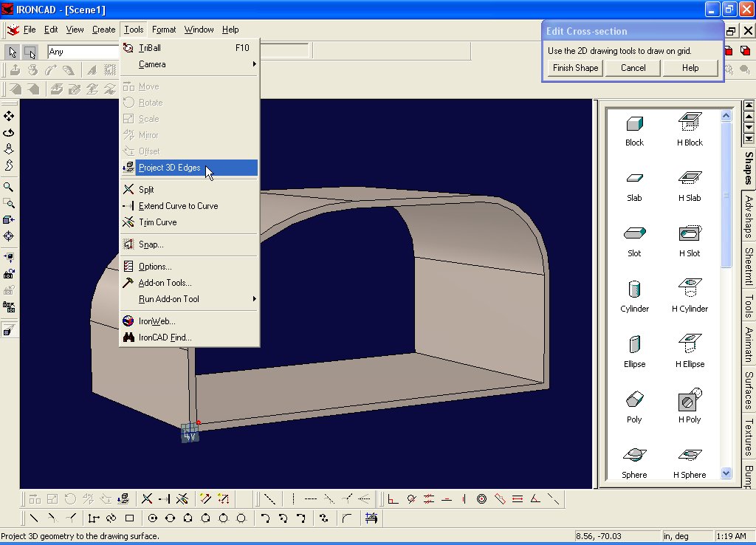Open the View menu

75,30
